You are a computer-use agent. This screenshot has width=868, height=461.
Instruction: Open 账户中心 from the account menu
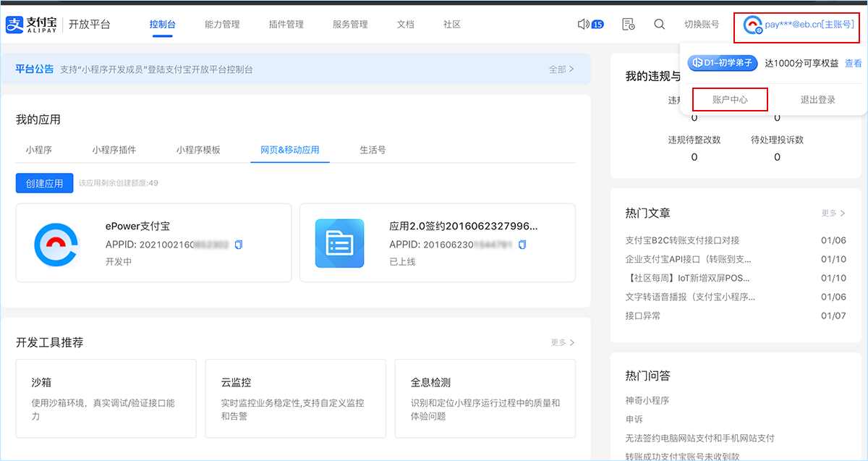click(x=730, y=100)
